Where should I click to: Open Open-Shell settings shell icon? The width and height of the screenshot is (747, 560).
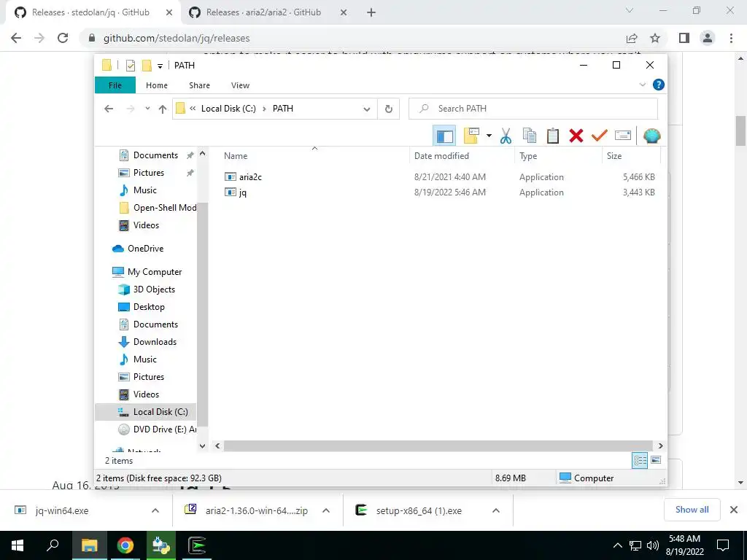[x=651, y=136]
